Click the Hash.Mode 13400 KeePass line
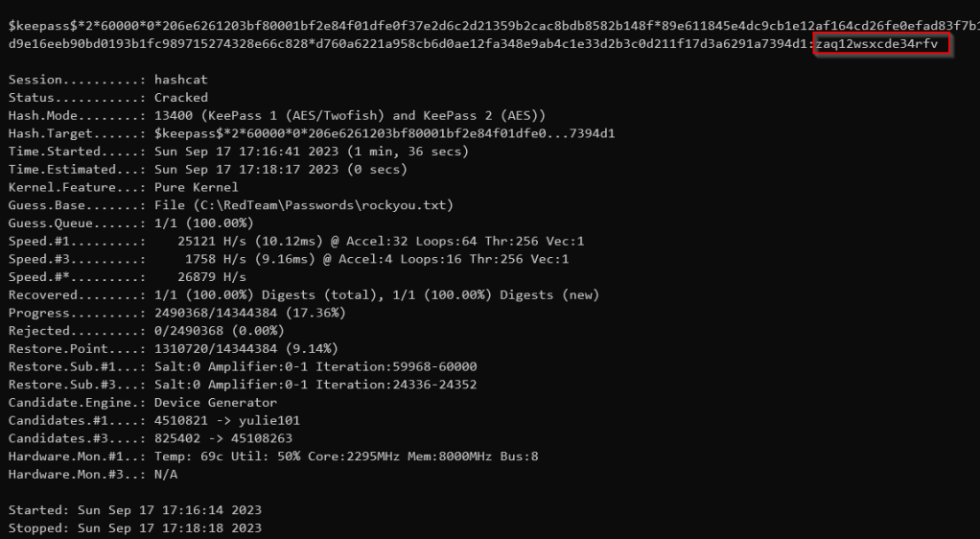This screenshot has width=980, height=539. [x=287, y=115]
